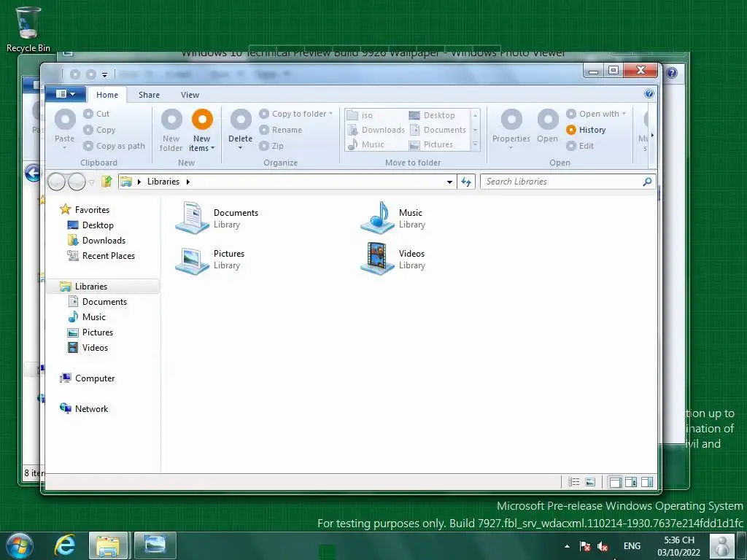This screenshot has height=560, width=747.
Task: Select Pictures in navigation pane tree
Action: (90, 332)
